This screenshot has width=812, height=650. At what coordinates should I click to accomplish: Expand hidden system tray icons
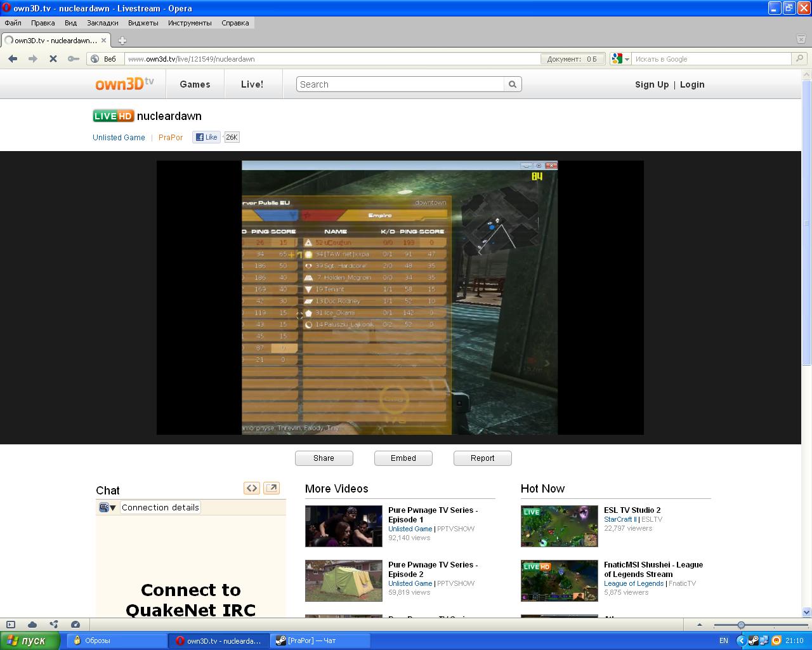tap(741, 641)
